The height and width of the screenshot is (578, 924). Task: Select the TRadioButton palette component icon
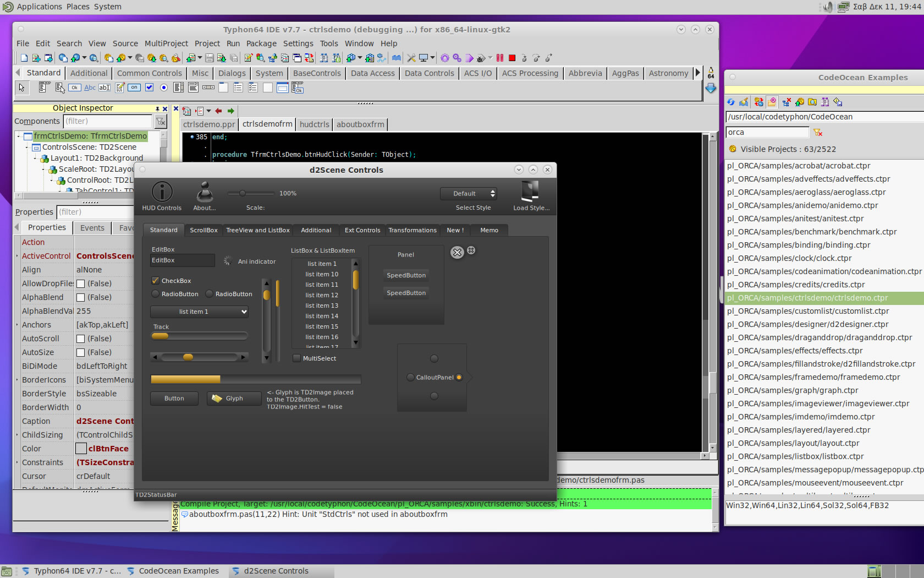[164, 88]
